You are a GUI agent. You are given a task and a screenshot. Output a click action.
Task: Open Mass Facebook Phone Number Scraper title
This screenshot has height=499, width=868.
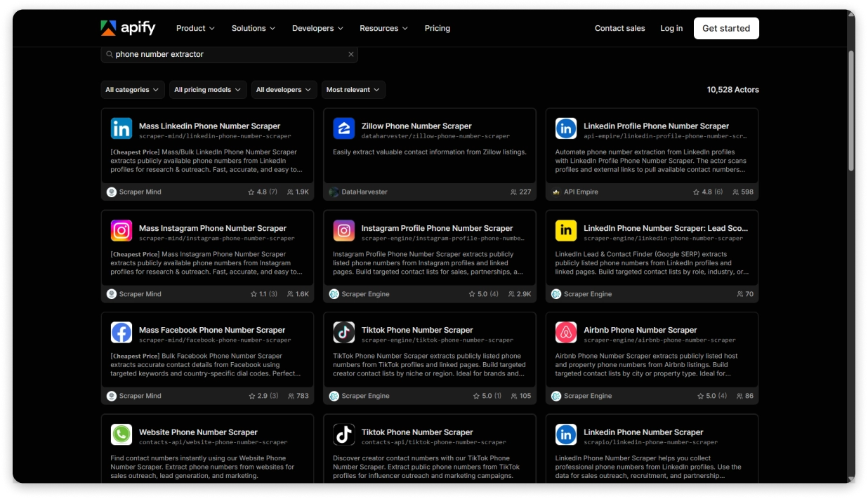pos(212,330)
